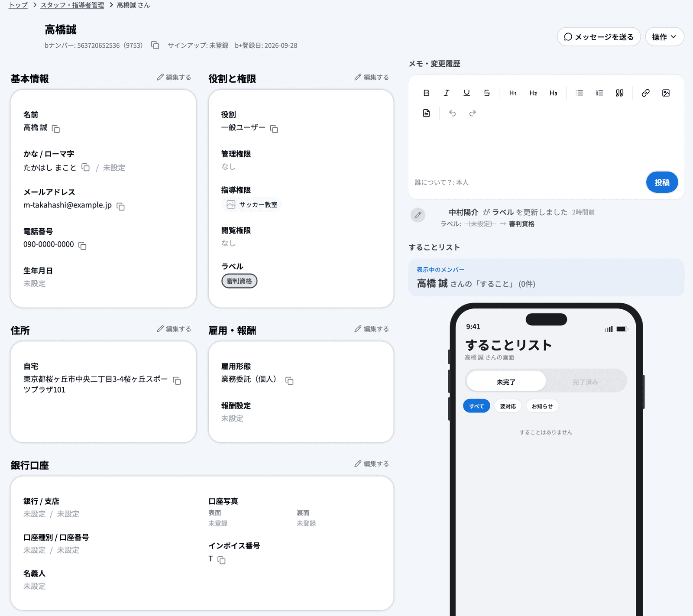Undo last memo edit
This screenshot has width=693, height=616.
452,113
